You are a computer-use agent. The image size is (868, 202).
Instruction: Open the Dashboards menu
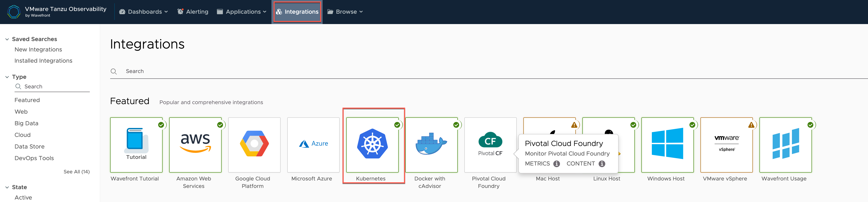[143, 12]
